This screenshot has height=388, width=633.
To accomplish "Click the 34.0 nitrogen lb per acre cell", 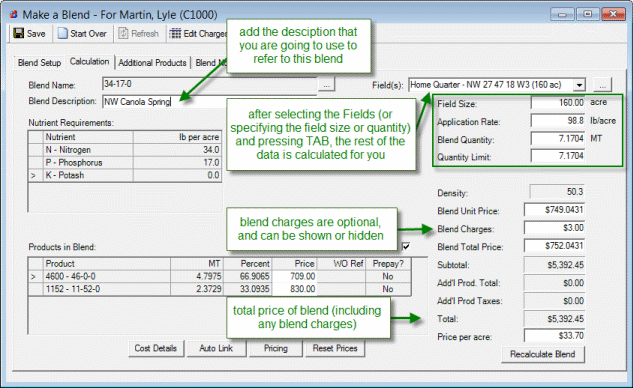I will 177,150.
